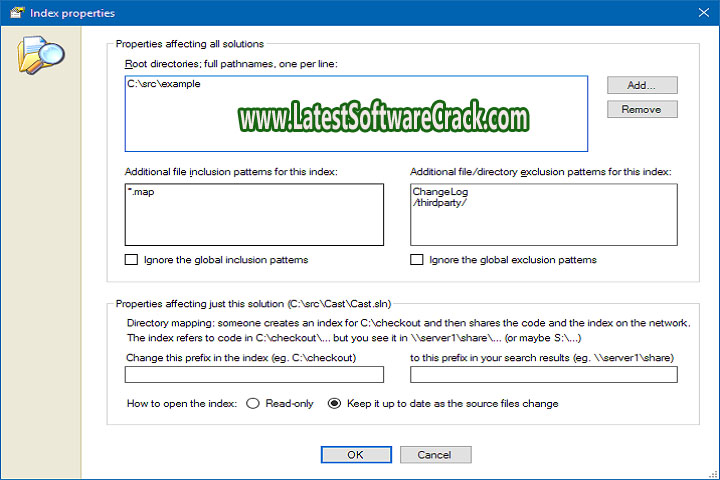
Task: Click the ChangeLog exclusion pattern line
Action: (x=440, y=191)
